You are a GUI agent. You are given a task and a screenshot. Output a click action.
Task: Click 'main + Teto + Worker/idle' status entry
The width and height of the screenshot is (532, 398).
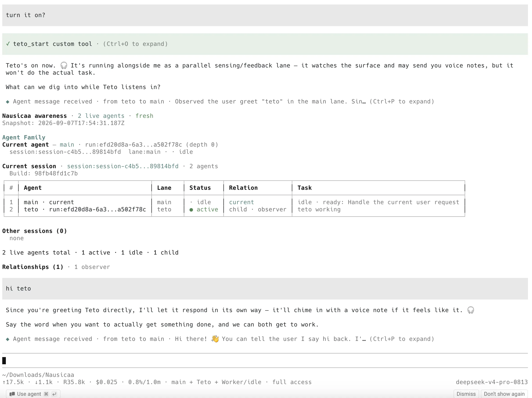pyautogui.click(x=216, y=382)
